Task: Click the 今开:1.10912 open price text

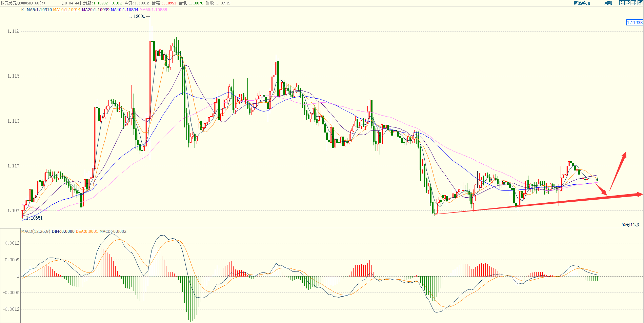Action: point(137,3)
